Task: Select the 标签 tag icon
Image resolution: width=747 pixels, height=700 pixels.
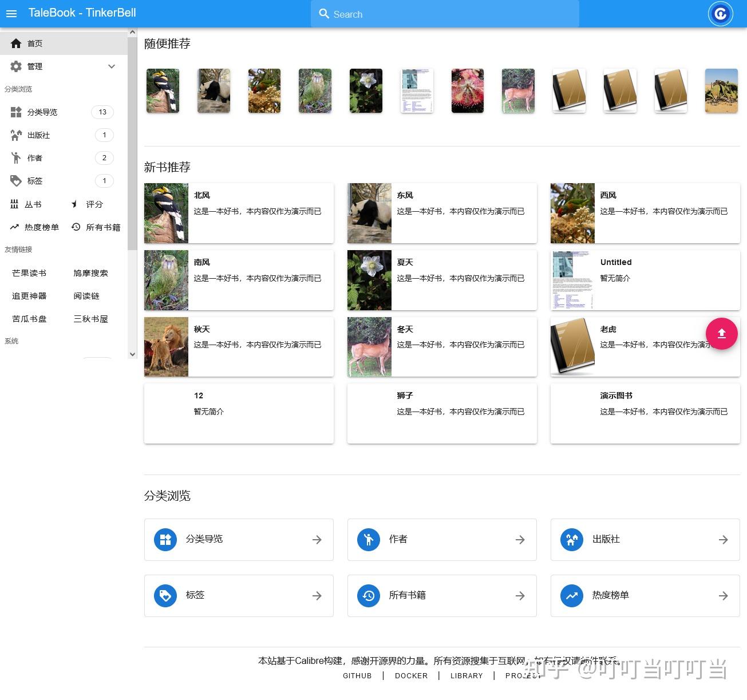Action: 15,180
